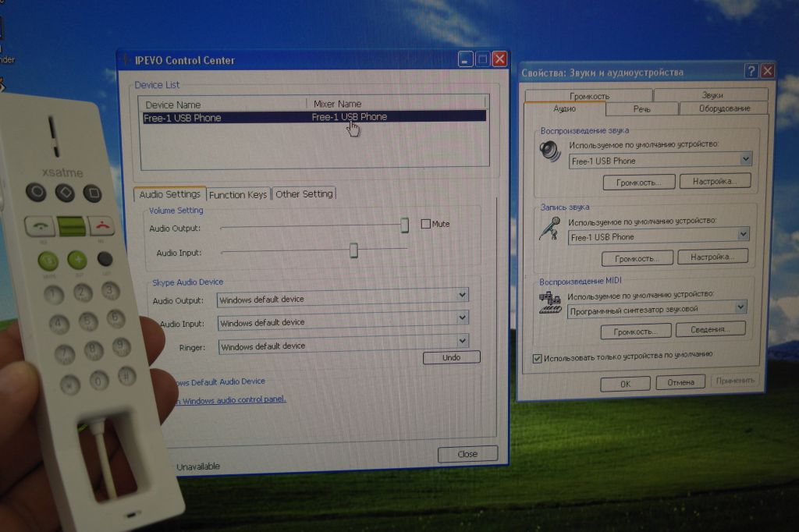Screen dimensions: 799x532
Task: Click 'Настройка...' button under 'Воспроизведение звука'
Action: coord(715,181)
